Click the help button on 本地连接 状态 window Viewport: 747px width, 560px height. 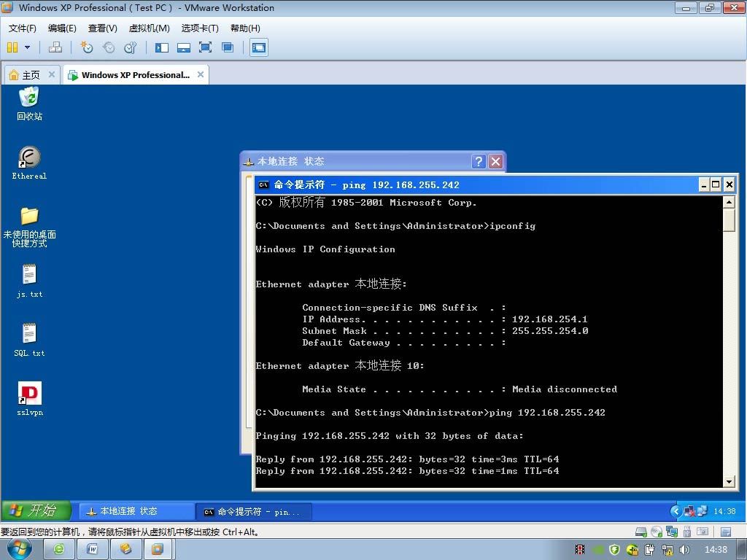click(479, 161)
